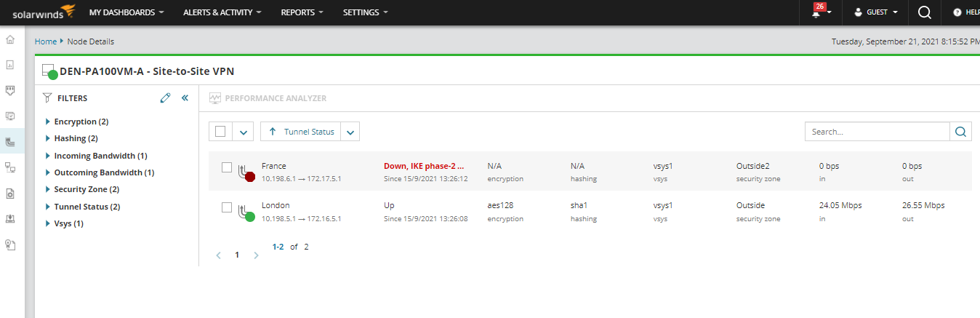Reverse sort with the Tunnel Status arrow

click(x=273, y=132)
